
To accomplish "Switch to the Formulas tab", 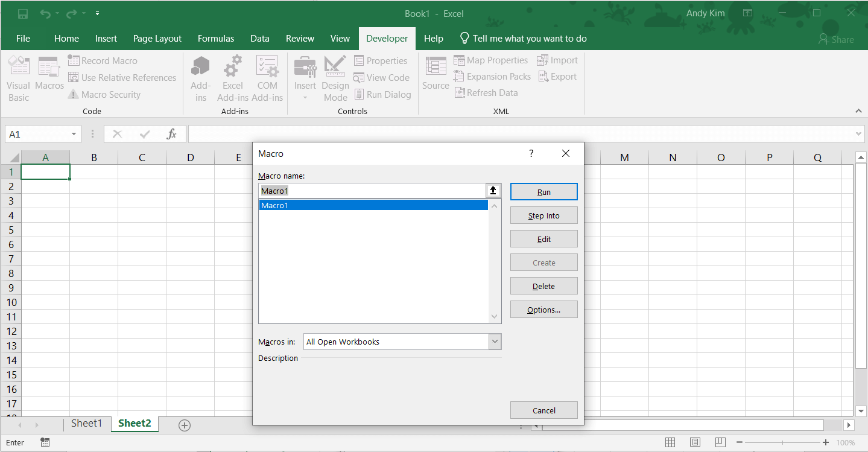I will 216,38.
